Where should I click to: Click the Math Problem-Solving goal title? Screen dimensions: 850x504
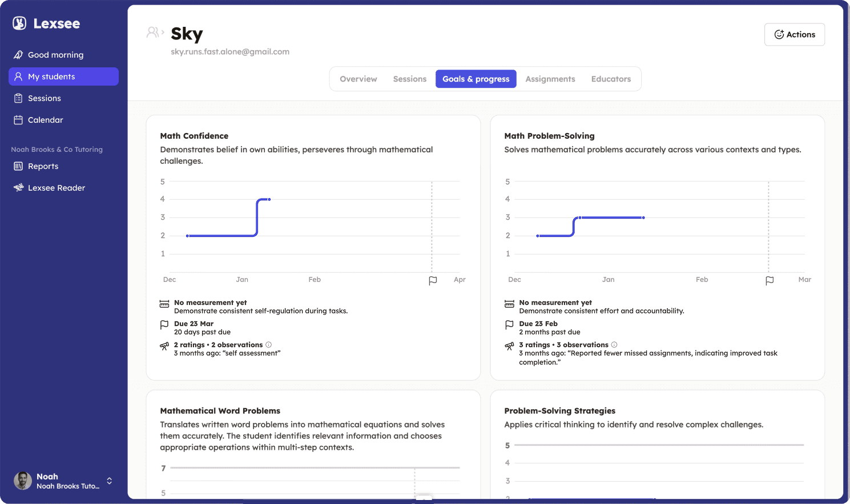coord(549,136)
